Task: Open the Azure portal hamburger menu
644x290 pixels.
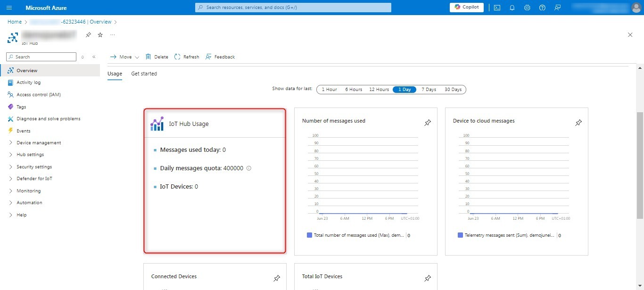Action: click(x=9, y=8)
